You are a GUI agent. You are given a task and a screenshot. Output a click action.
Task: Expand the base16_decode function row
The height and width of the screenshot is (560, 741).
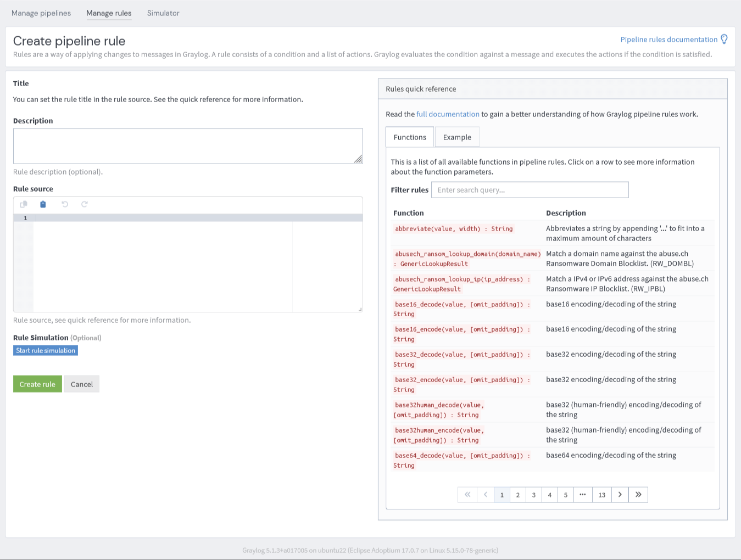pos(553,309)
